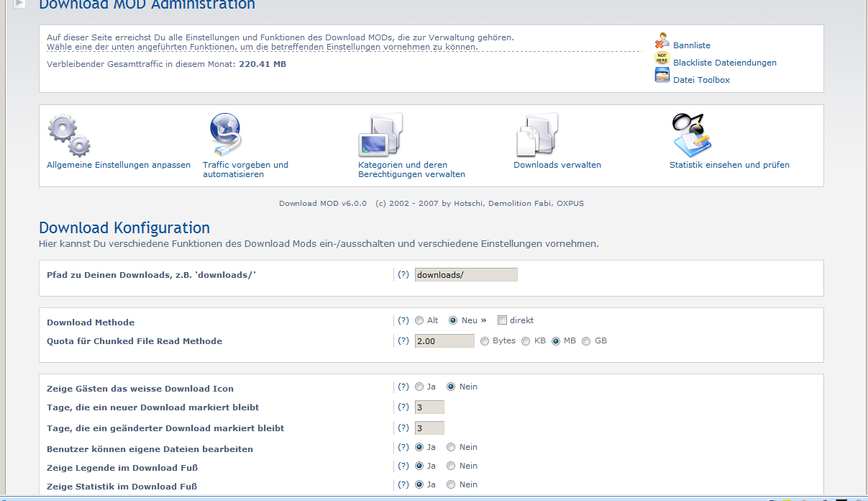Image resolution: width=868 pixels, height=501 pixels.
Task: Click the Datei Toolbox icon
Action: 662,76
